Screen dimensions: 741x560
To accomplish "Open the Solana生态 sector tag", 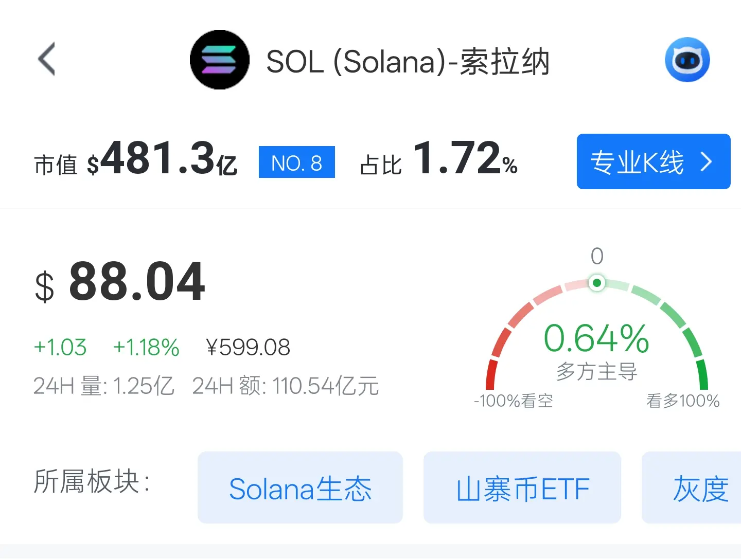I will tap(300, 487).
